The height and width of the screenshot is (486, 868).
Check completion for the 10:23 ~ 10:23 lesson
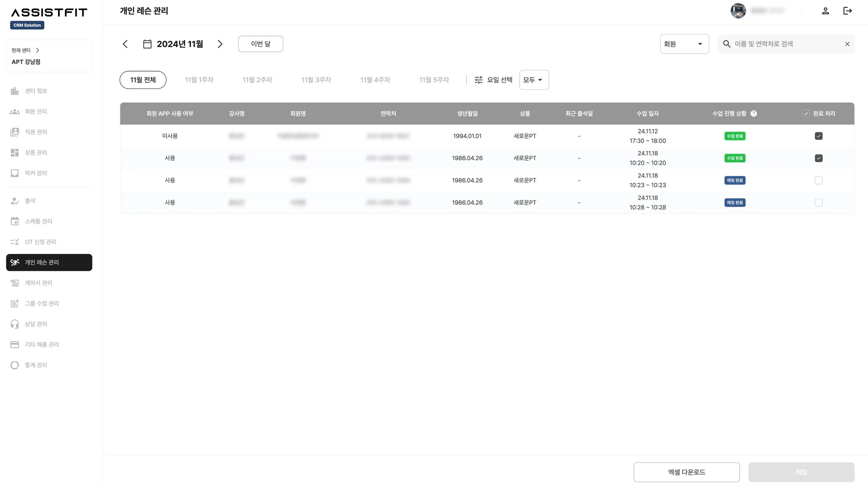[x=818, y=181]
